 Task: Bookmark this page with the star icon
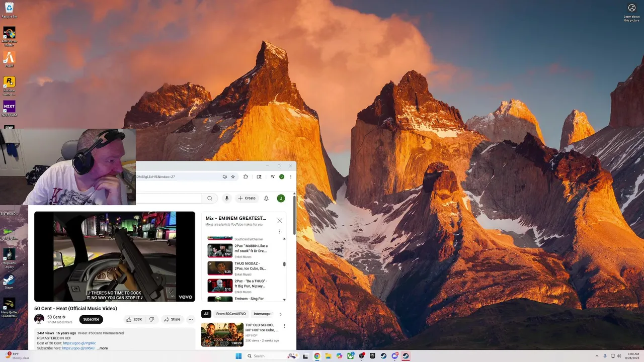[233, 176]
